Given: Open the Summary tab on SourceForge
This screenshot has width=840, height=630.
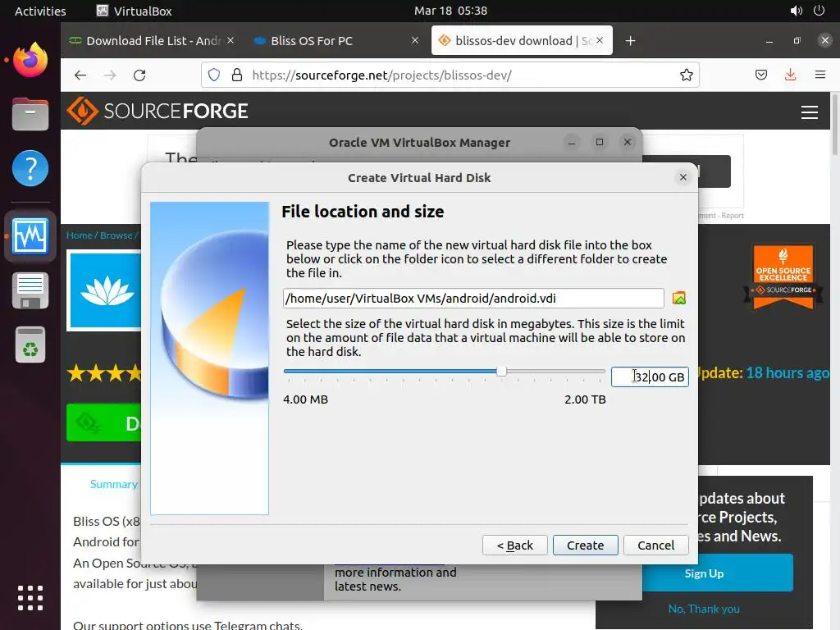Looking at the screenshot, I should [113, 484].
